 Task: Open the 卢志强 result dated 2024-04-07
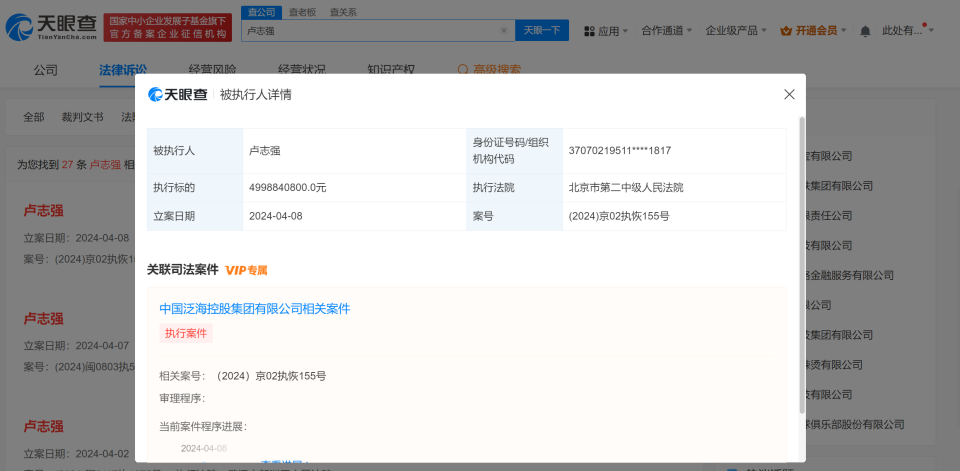43,318
